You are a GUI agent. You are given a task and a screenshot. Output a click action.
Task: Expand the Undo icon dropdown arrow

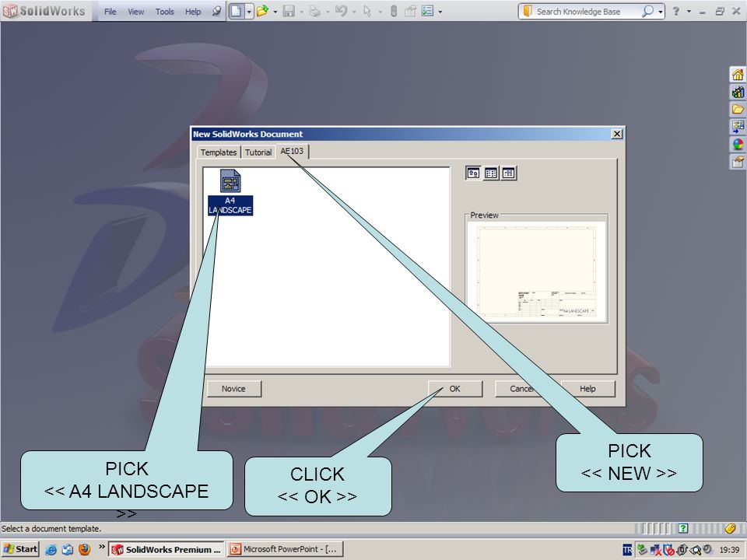(354, 12)
